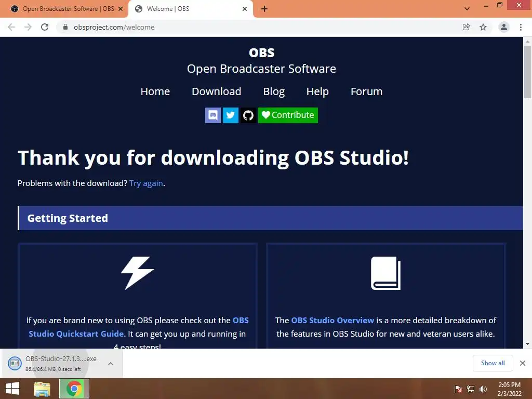The height and width of the screenshot is (399, 532).
Task: Click download exe file type icon
Action: (x=15, y=363)
